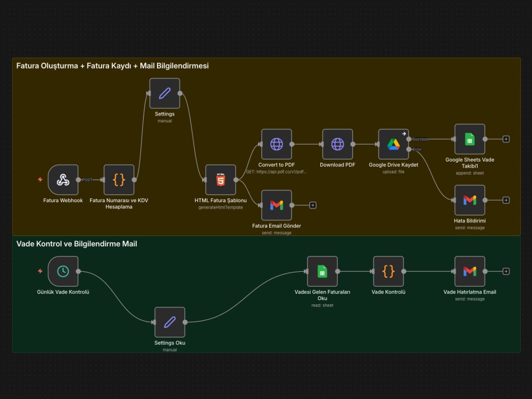
Task: Select Vadesi Gelen Faturaları Oku sheets node
Action: [322, 271]
